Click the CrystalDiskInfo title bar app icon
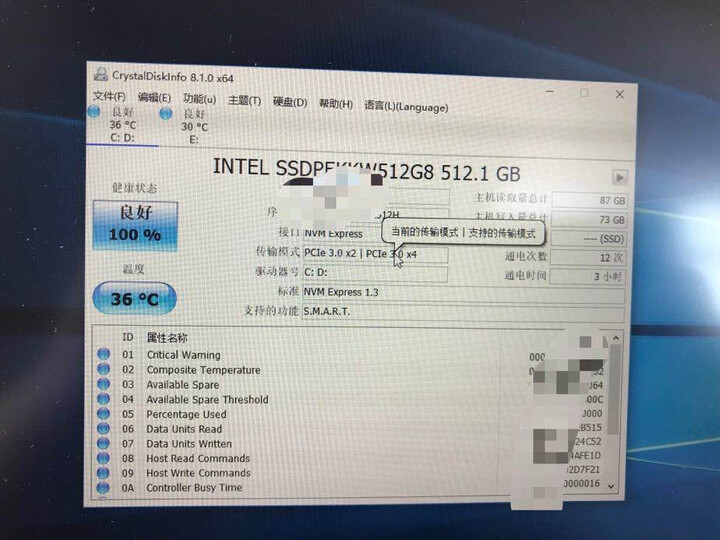Image resolution: width=720 pixels, height=540 pixels. 101,74
